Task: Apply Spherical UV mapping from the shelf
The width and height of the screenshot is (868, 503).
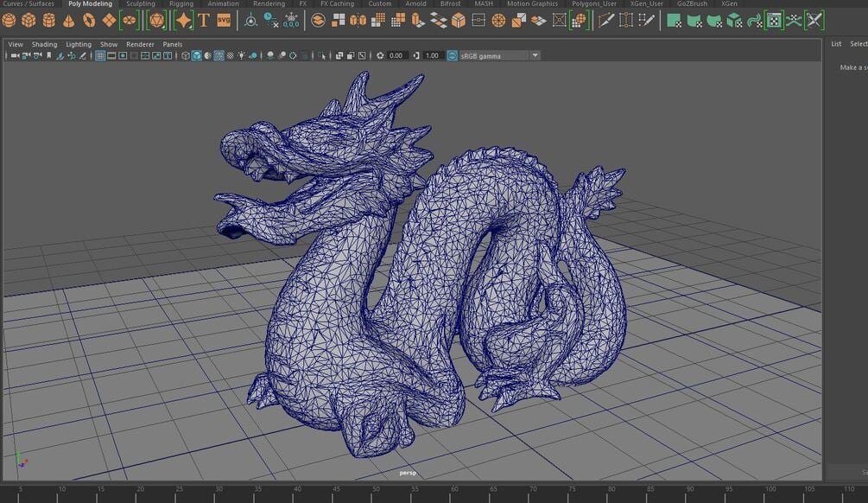Action: pyautogui.click(x=714, y=21)
